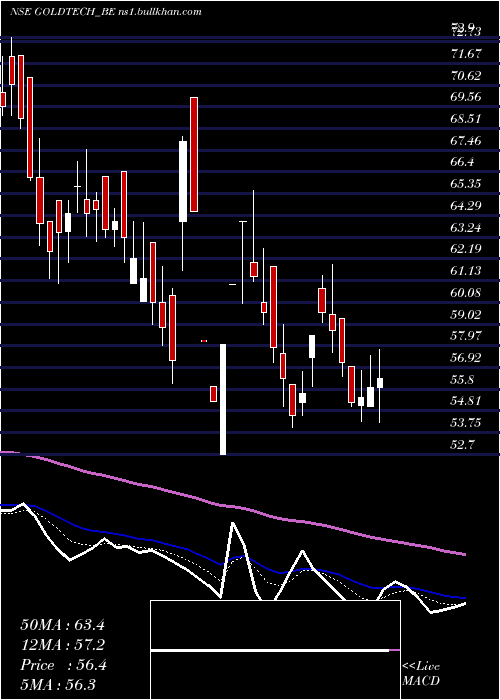Click the tiny red dash candle near 57.97
The height and width of the screenshot is (700, 500).
pyautogui.click(x=204, y=341)
